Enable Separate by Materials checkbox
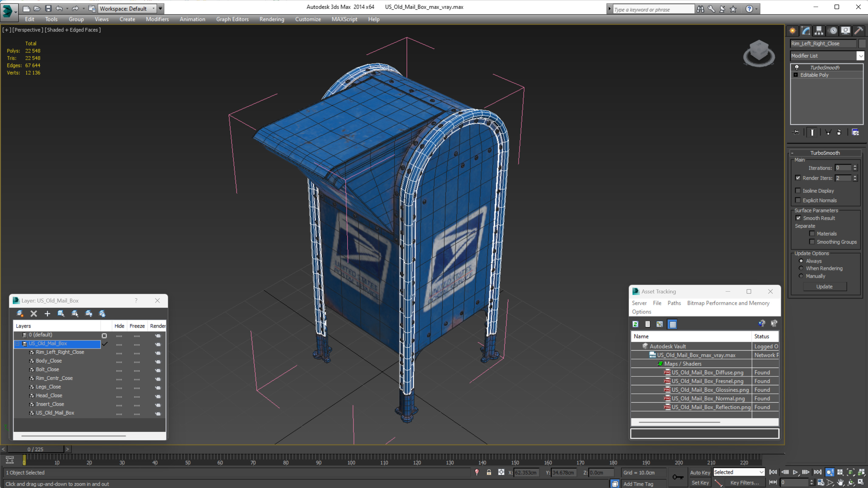Screen dimensions: 868x488 (812, 234)
